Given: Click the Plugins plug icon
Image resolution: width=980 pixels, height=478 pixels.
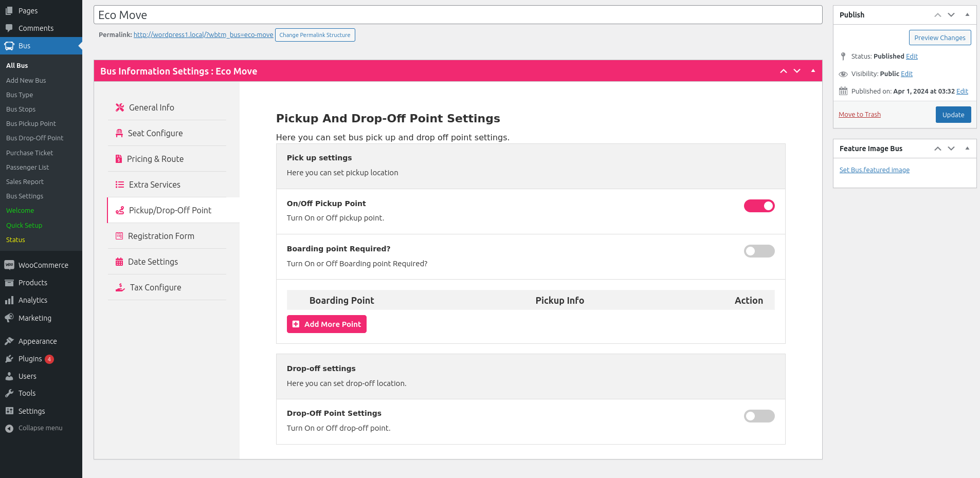Looking at the screenshot, I should pyautogui.click(x=9, y=359).
